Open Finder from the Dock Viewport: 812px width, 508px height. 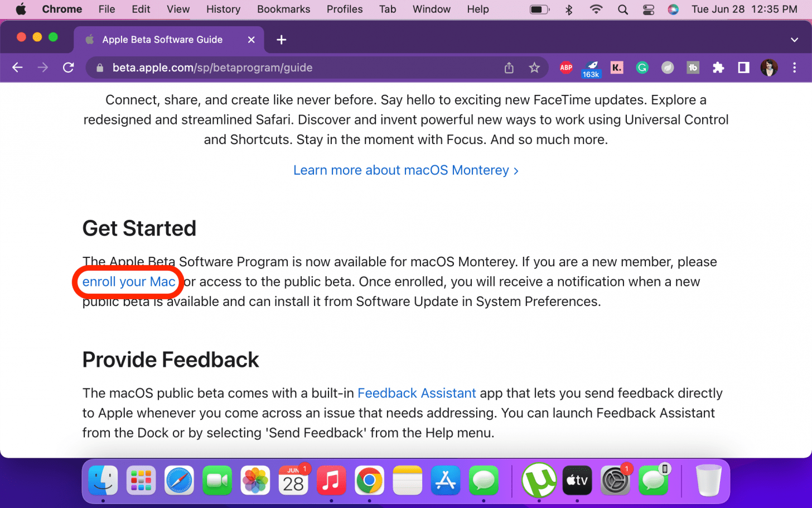coord(103,481)
